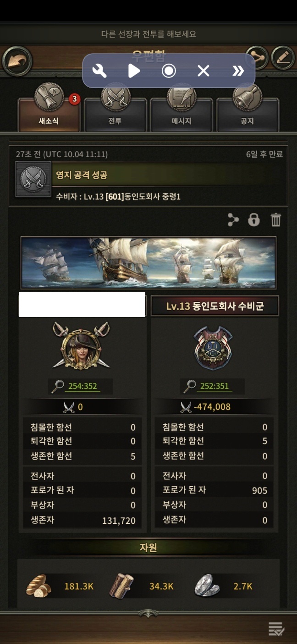Open wrench settings in overlay toolbar
The width and height of the screenshot is (297, 644).
click(x=99, y=71)
